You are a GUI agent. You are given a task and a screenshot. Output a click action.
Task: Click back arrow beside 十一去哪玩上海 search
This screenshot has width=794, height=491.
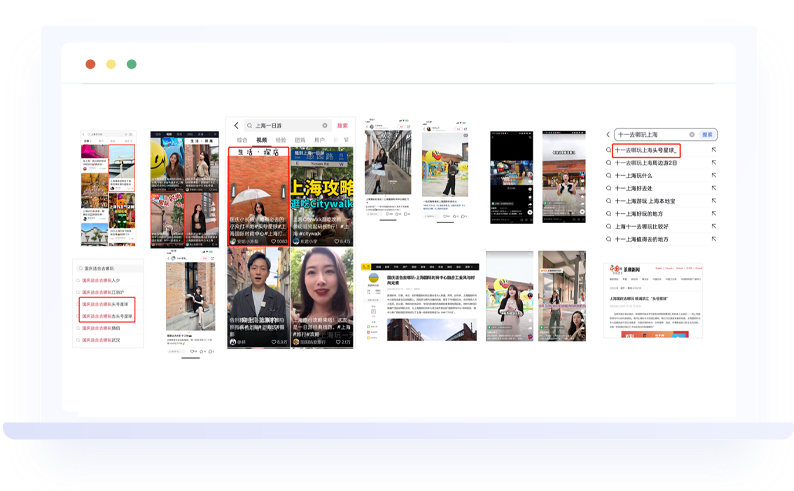(x=608, y=134)
